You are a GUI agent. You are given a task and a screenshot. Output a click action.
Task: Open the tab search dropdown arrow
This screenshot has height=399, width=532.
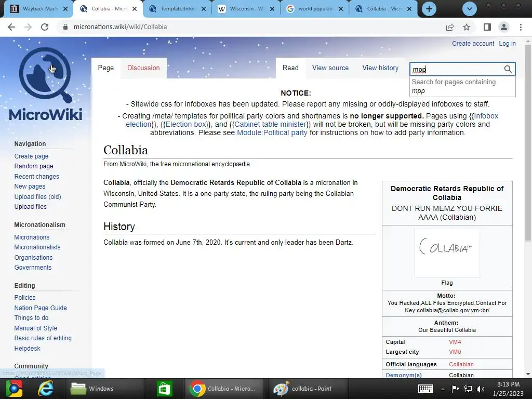[x=470, y=9]
